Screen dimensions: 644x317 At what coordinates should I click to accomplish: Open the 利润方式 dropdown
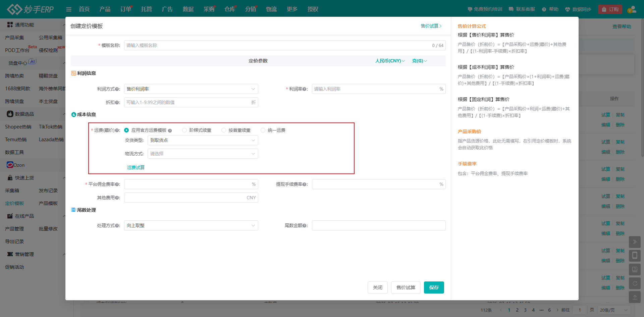click(191, 89)
